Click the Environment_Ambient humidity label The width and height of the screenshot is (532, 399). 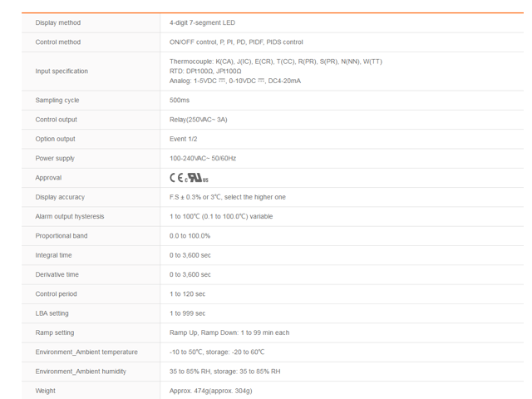82,372
